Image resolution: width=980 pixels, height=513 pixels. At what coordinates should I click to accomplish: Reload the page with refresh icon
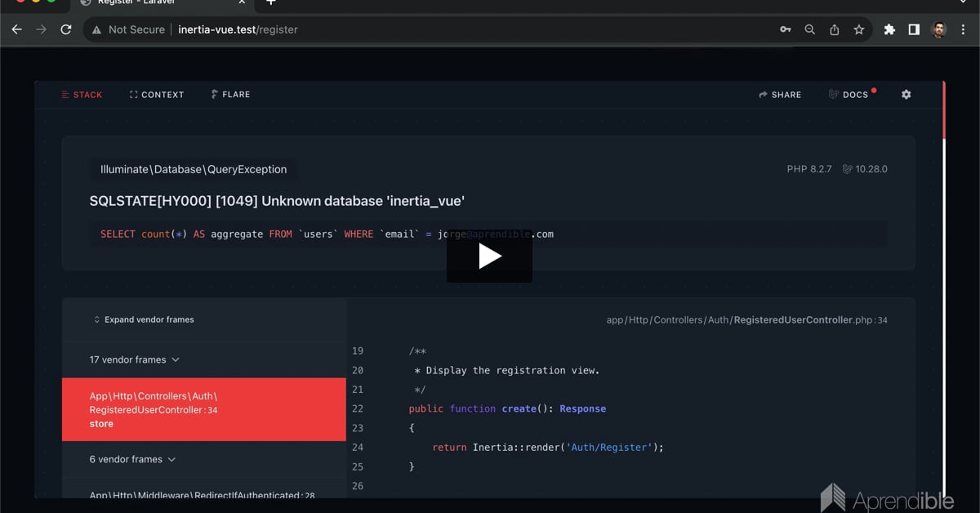(x=66, y=29)
